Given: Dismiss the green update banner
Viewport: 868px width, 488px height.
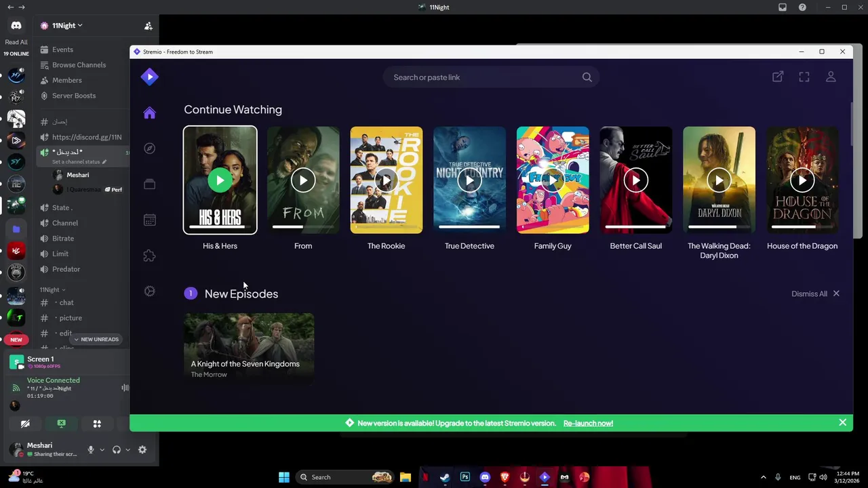Looking at the screenshot, I should pyautogui.click(x=842, y=423).
